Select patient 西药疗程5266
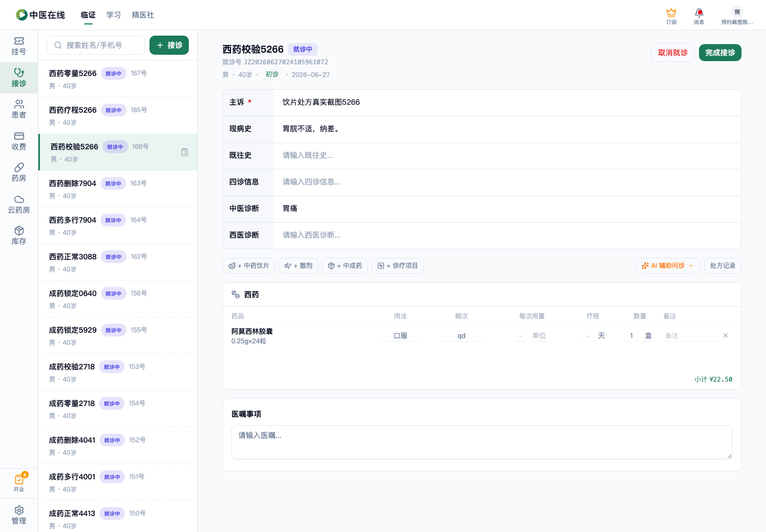 tap(118, 115)
